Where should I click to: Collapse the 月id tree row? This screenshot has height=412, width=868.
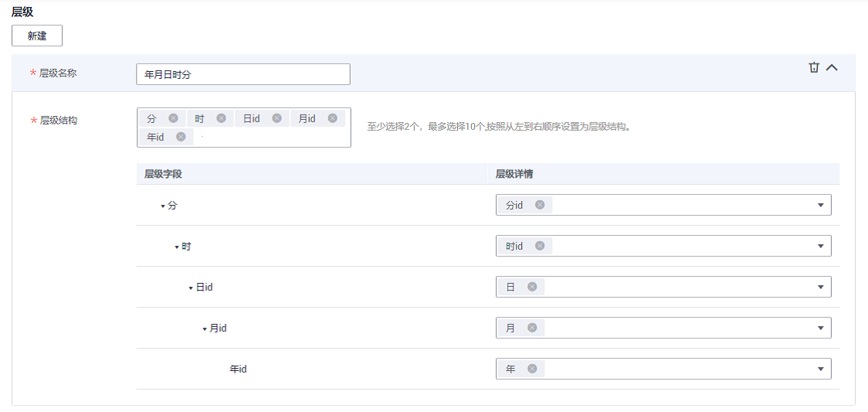(x=205, y=329)
